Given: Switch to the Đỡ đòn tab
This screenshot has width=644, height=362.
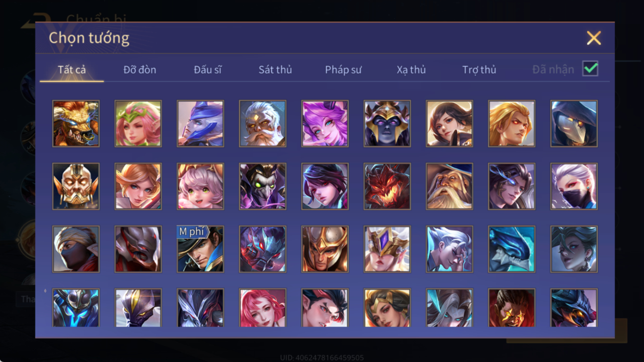Looking at the screenshot, I should (139, 70).
